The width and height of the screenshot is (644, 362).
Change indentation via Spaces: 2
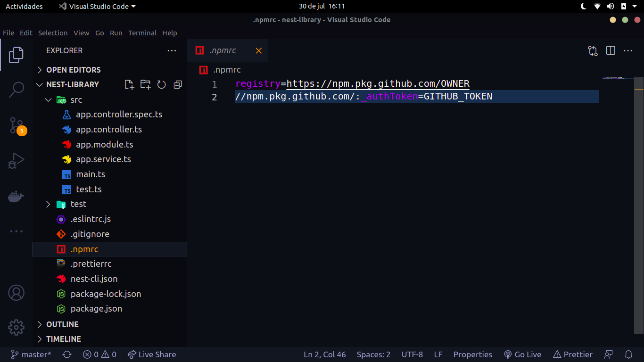point(373,354)
